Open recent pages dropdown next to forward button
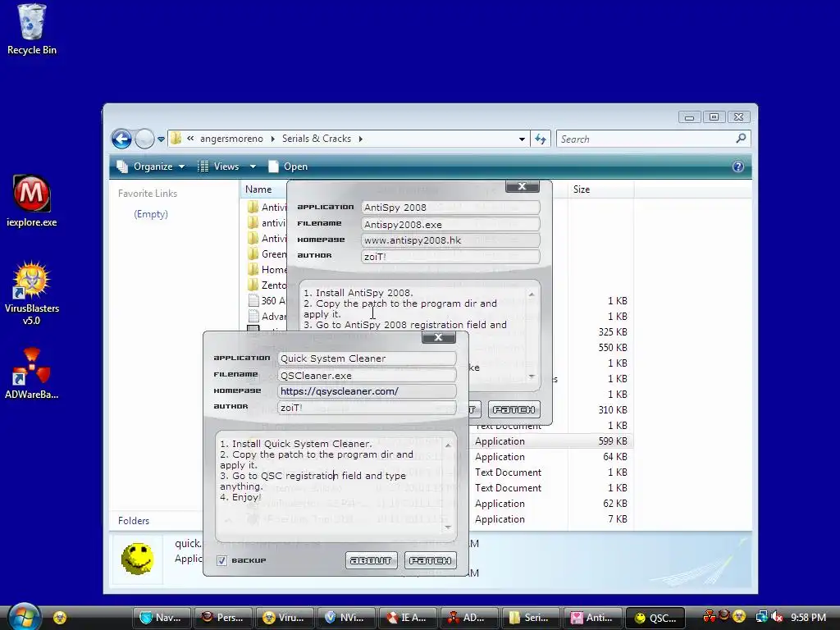This screenshot has width=840, height=630. (x=161, y=139)
